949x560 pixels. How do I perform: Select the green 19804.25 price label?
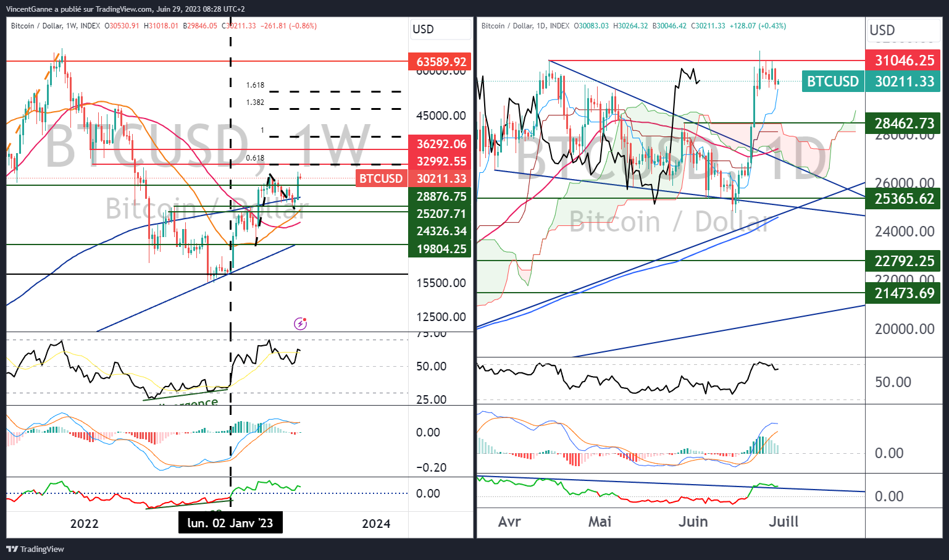(440, 249)
